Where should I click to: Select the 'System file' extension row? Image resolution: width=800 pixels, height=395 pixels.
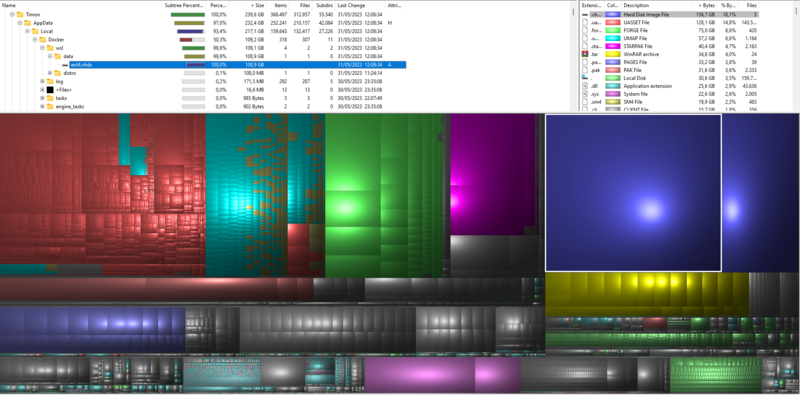670,93
